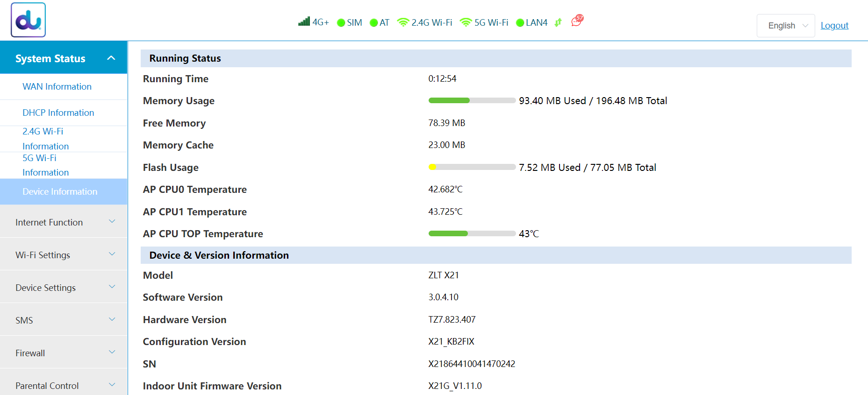
Task: Click the 5G Wi-Fi status icon
Action: 466,22
